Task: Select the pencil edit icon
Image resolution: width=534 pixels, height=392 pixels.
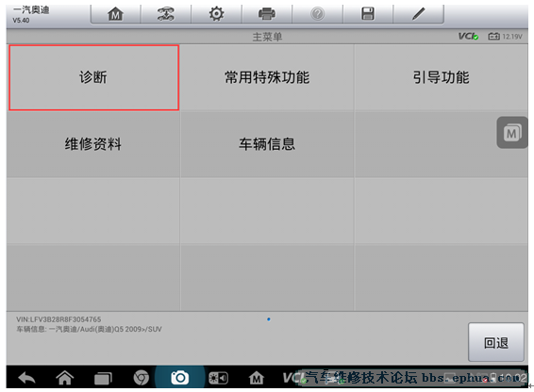Action: click(419, 14)
